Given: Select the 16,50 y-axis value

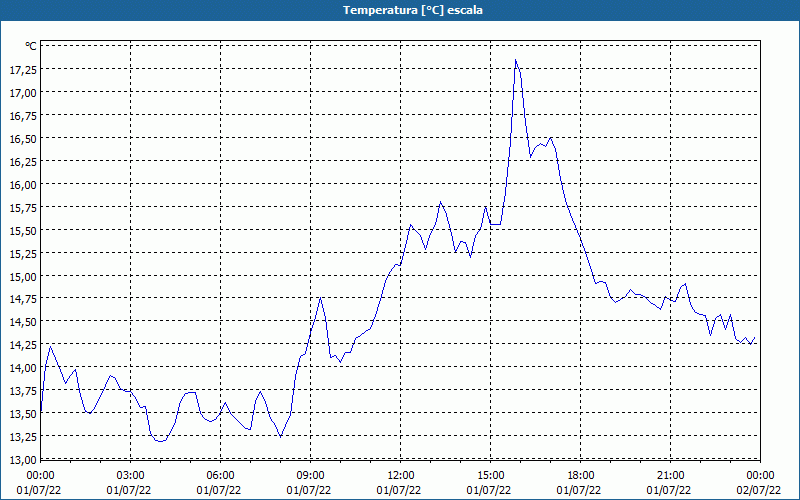Looking at the screenshot, I should pos(23,139).
